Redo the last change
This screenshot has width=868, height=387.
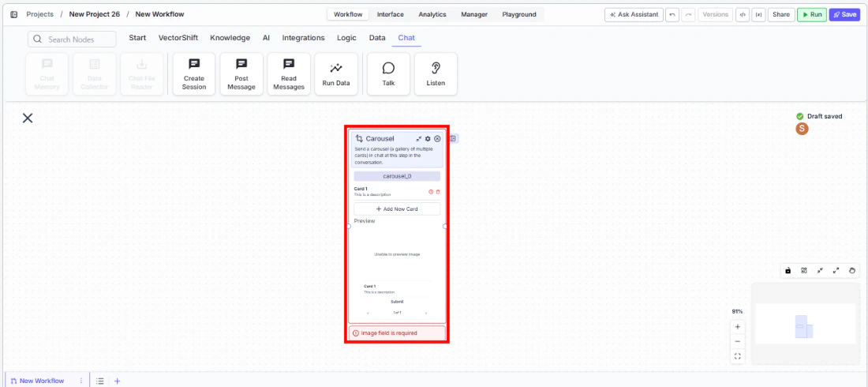688,15
